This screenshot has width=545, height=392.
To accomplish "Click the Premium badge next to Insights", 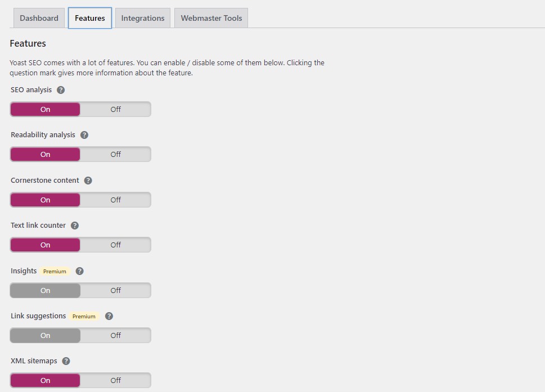I will pos(55,271).
